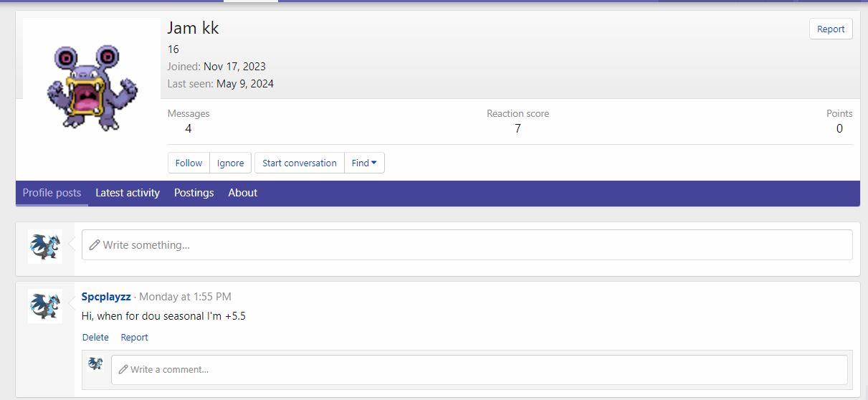Image resolution: width=868 pixels, height=400 pixels.
Task: Follow the user Jam kk
Action: click(x=189, y=163)
